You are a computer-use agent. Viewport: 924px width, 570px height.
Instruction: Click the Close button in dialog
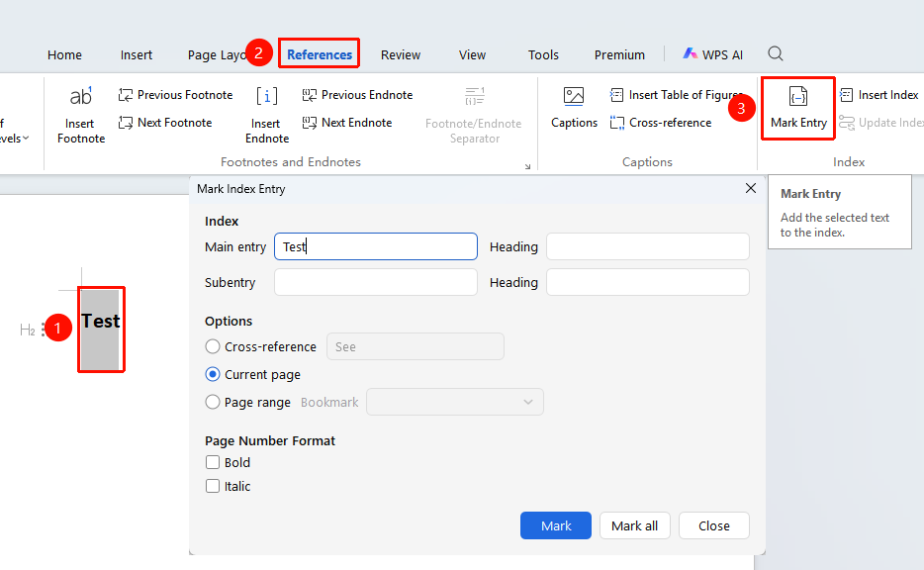pos(714,525)
